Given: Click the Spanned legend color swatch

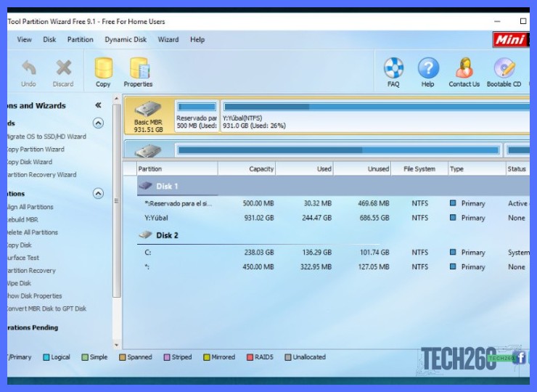Looking at the screenshot, I should (122, 357).
